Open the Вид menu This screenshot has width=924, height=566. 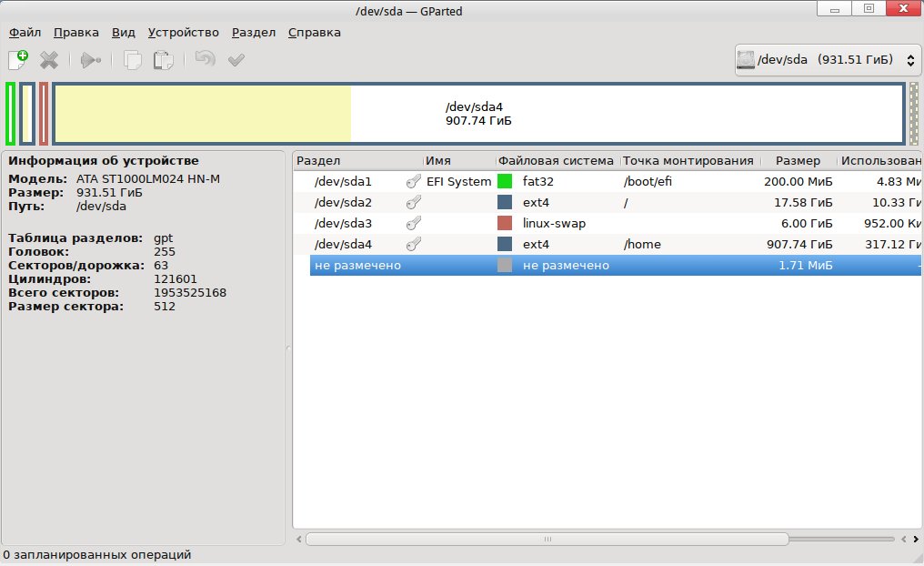123,33
